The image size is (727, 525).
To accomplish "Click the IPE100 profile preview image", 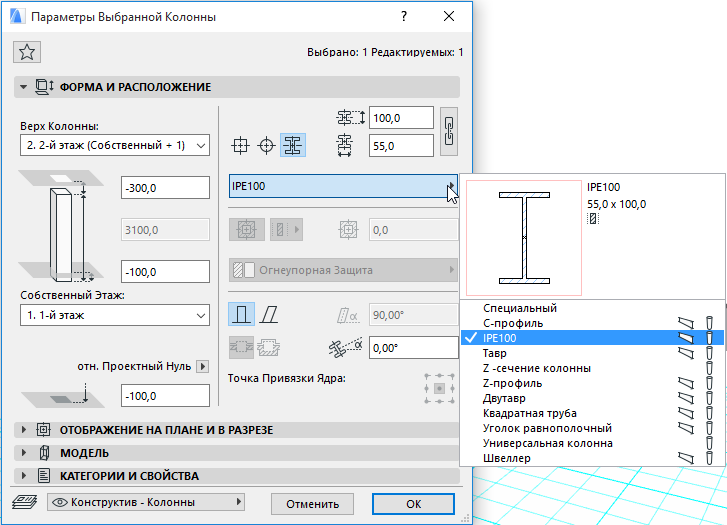I will [x=524, y=237].
